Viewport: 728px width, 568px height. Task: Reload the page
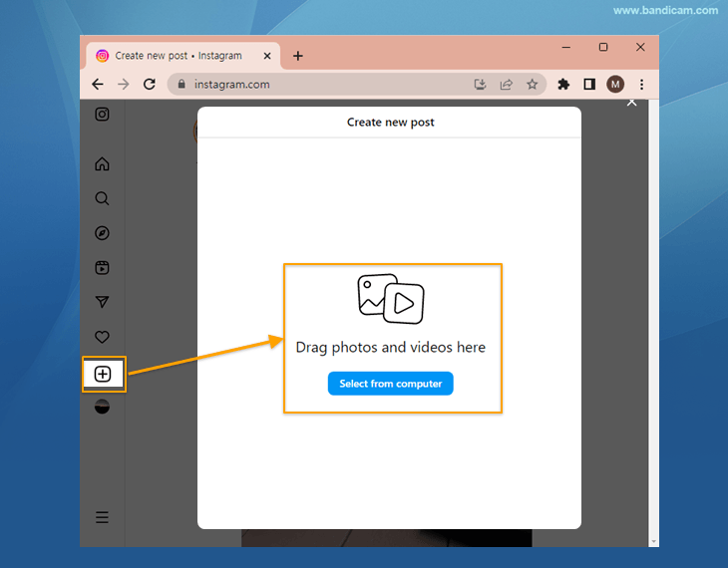(150, 85)
